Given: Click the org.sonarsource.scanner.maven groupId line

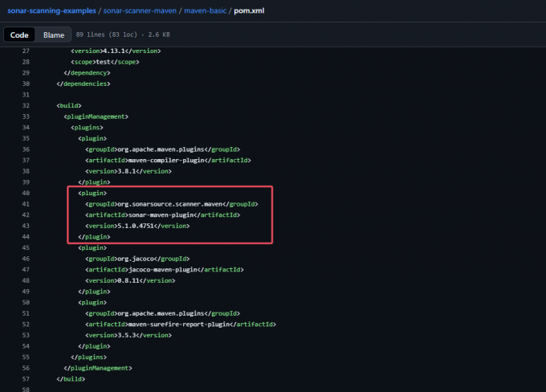Looking at the screenshot, I should [x=171, y=204].
